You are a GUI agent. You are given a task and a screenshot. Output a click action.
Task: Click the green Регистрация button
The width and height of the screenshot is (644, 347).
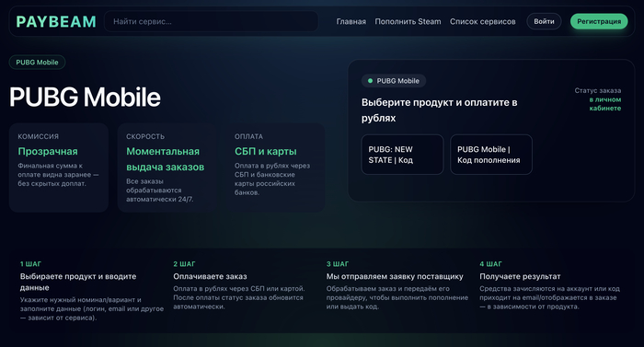[599, 21]
